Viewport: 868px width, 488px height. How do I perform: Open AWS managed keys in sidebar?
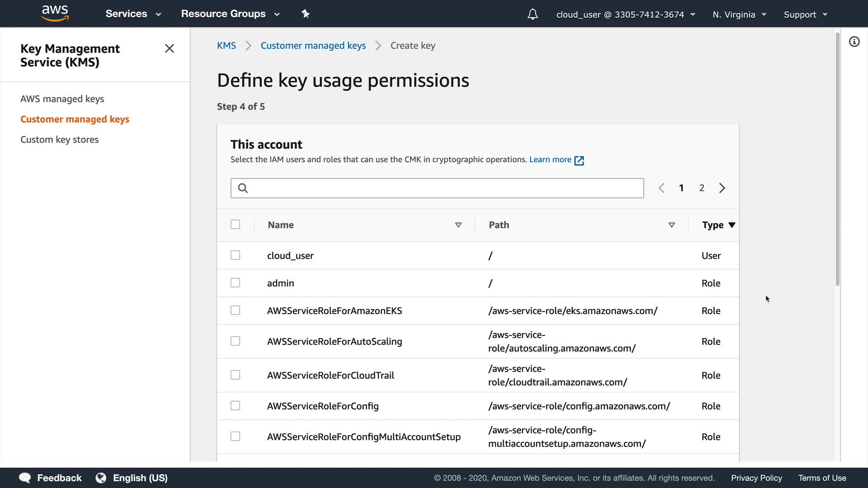(62, 99)
